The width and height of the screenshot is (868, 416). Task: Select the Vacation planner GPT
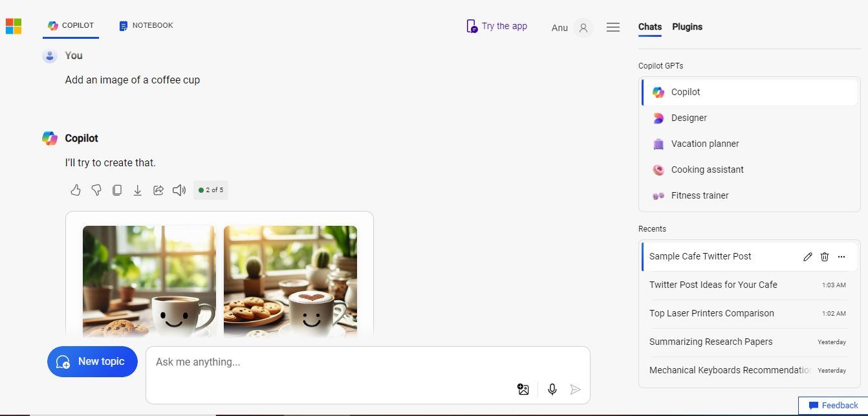coord(750,144)
